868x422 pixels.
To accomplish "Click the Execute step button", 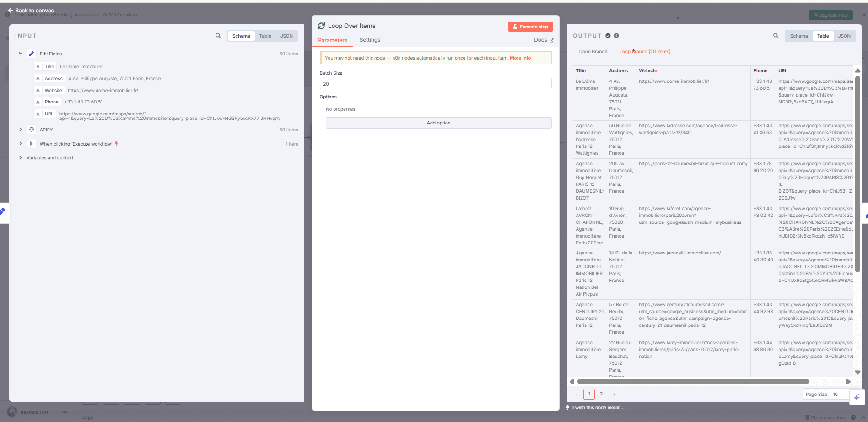I will [530, 27].
